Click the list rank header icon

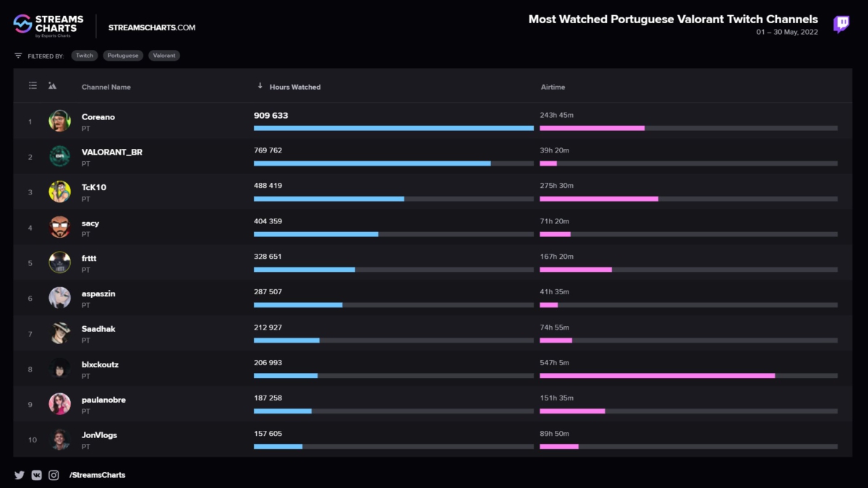pyautogui.click(x=33, y=86)
